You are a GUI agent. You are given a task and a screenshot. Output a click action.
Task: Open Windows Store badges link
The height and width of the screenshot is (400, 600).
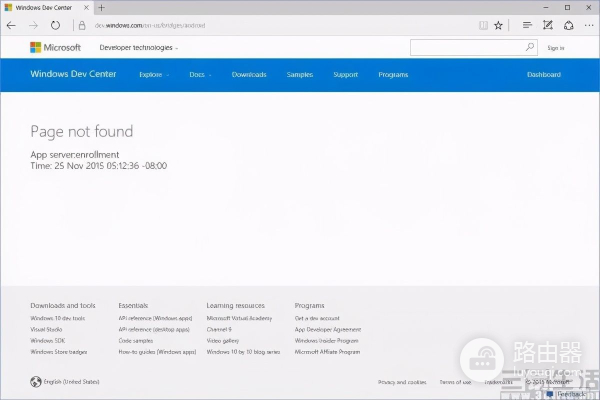click(x=59, y=352)
